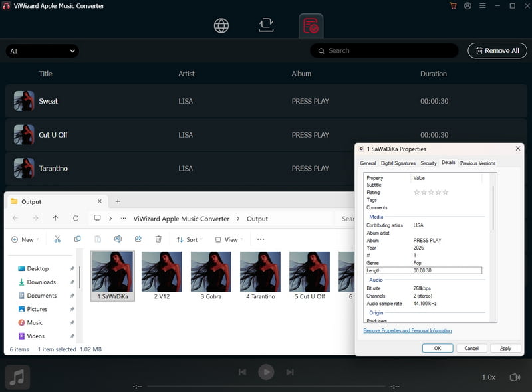
Task: Open Downloads in the navigation pane
Action: (x=41, y=282)
